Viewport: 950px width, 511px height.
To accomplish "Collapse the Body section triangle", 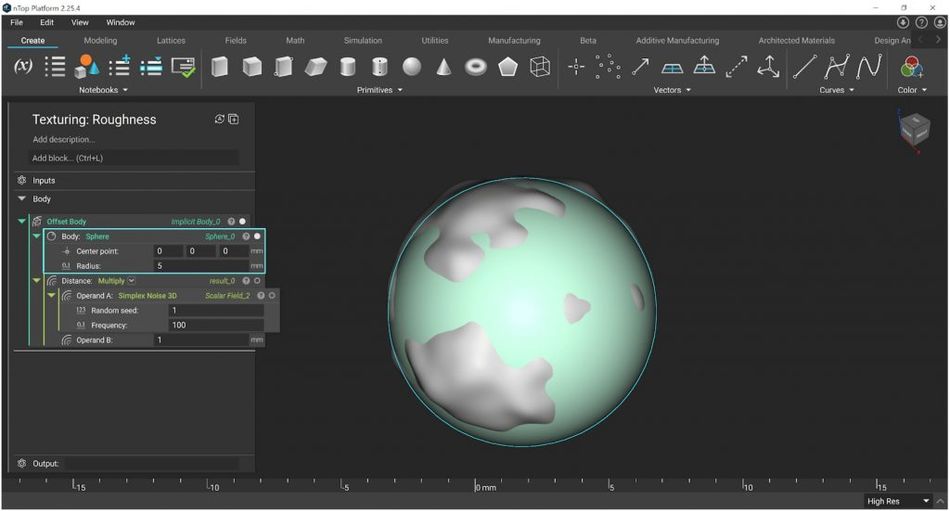I will (22, 198).
